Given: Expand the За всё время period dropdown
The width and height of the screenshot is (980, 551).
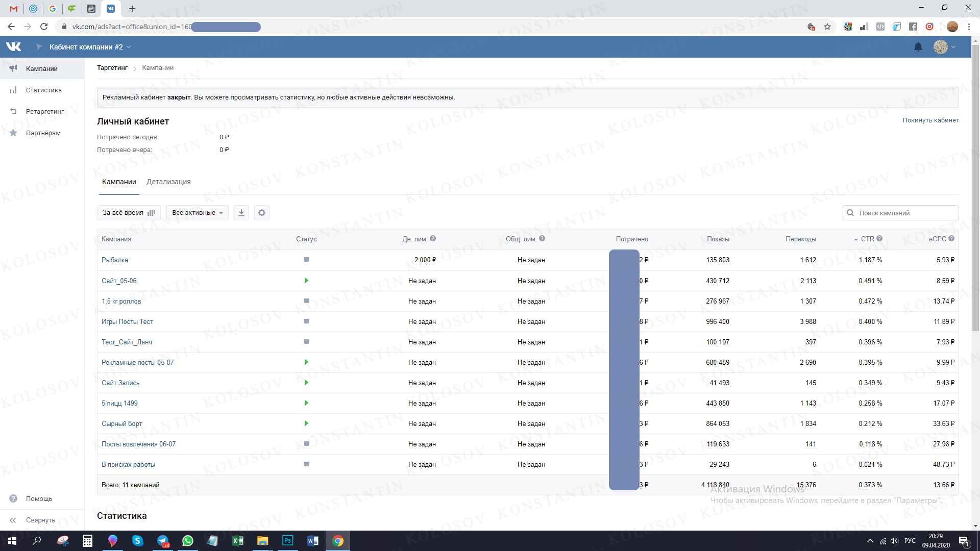Looking at the screenshot, I should click(129, 213).
